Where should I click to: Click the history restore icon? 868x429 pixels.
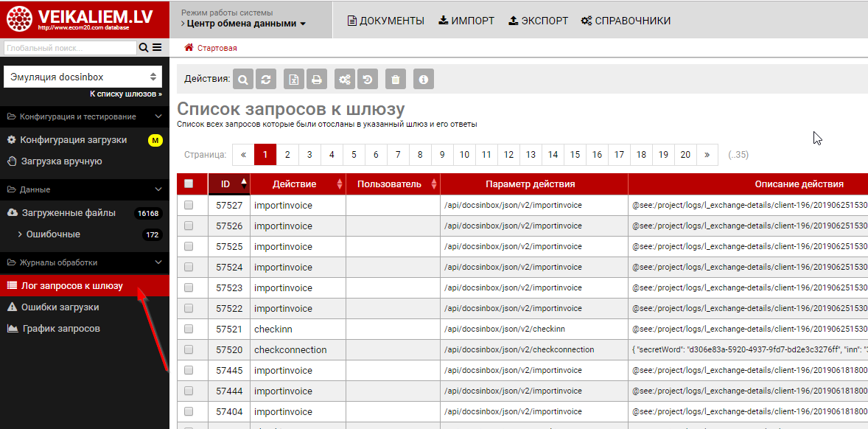[366, 79]
